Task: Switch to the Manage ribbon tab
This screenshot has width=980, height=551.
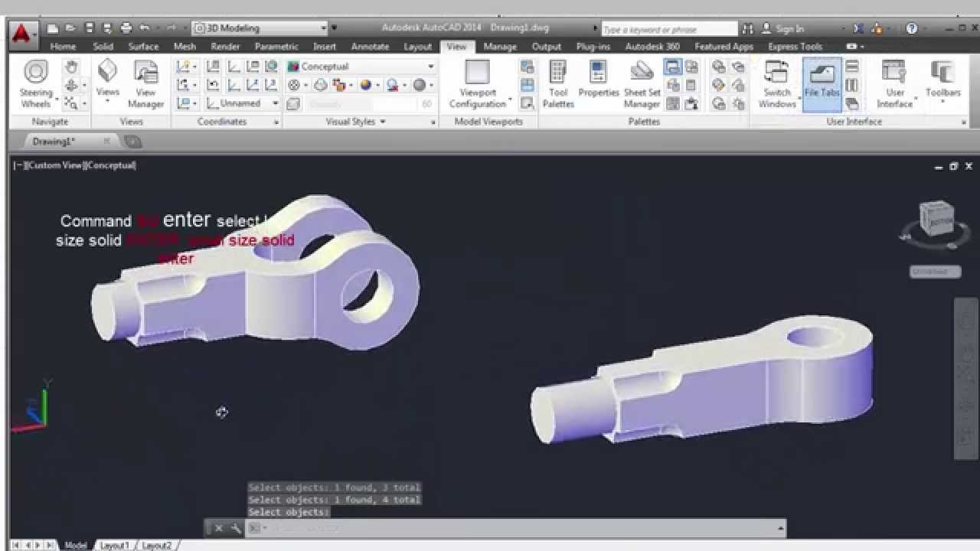Action: coord(500,47)
